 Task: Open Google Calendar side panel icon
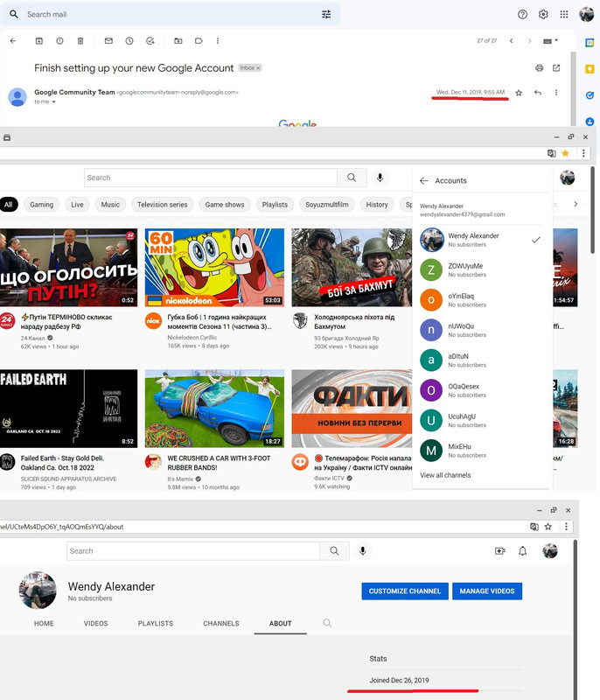[590, 43]
